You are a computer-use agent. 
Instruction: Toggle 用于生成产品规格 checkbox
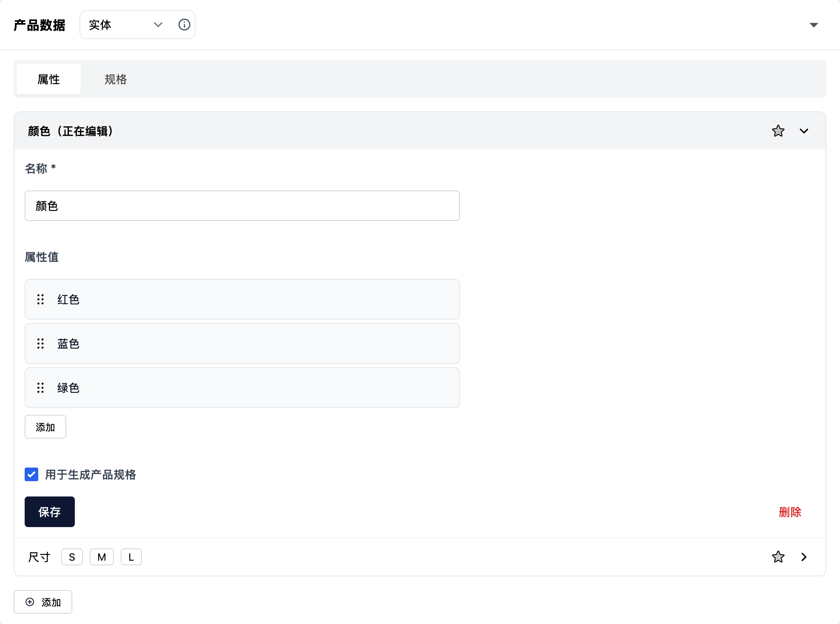31,474
